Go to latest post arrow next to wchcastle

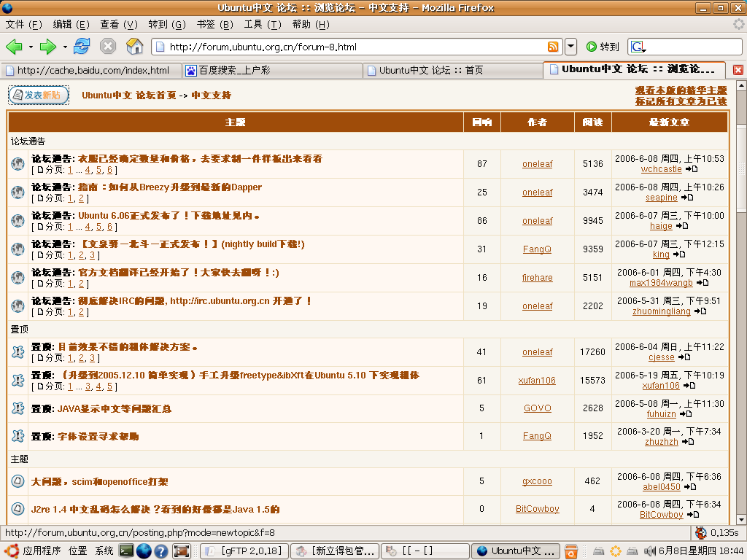point(692,169)
